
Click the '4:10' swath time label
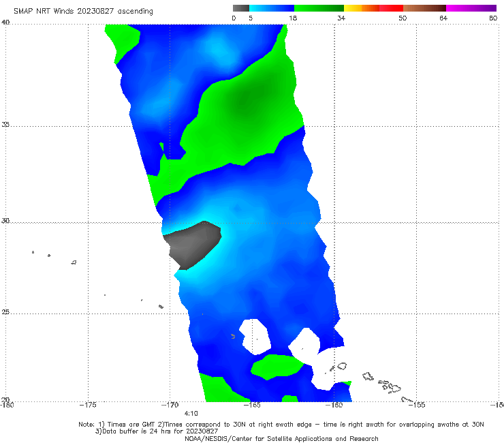point(191,414)
